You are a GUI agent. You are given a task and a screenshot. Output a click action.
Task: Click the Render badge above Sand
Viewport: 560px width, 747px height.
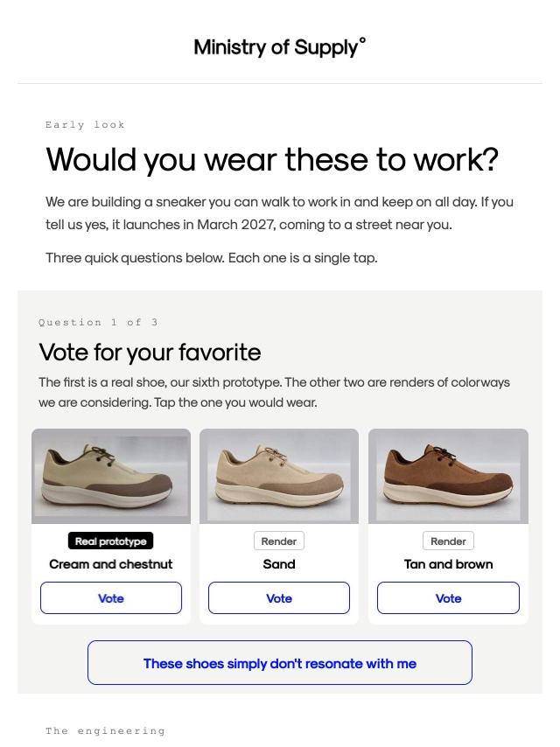point(279,541)
